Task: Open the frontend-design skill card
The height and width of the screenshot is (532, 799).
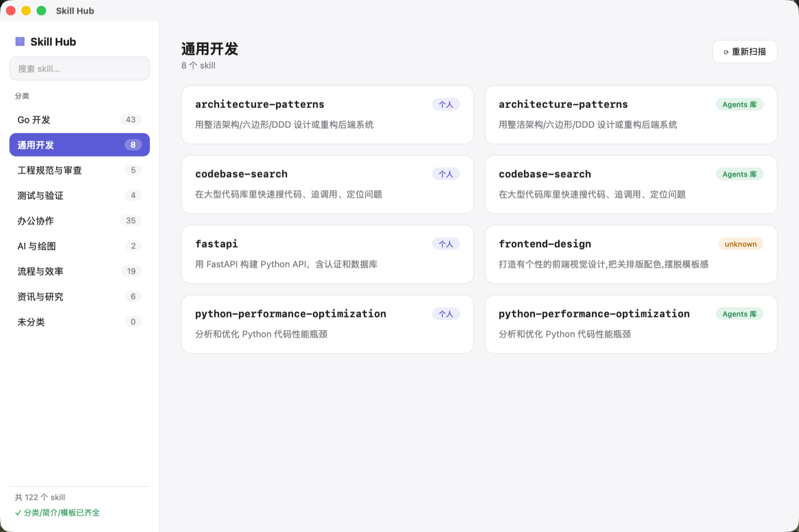Action: point(631,255)
